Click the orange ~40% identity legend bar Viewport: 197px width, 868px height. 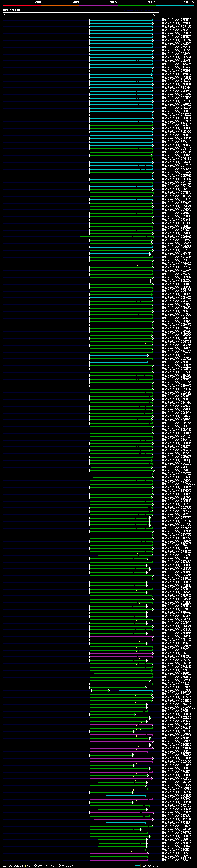(60, 6)
